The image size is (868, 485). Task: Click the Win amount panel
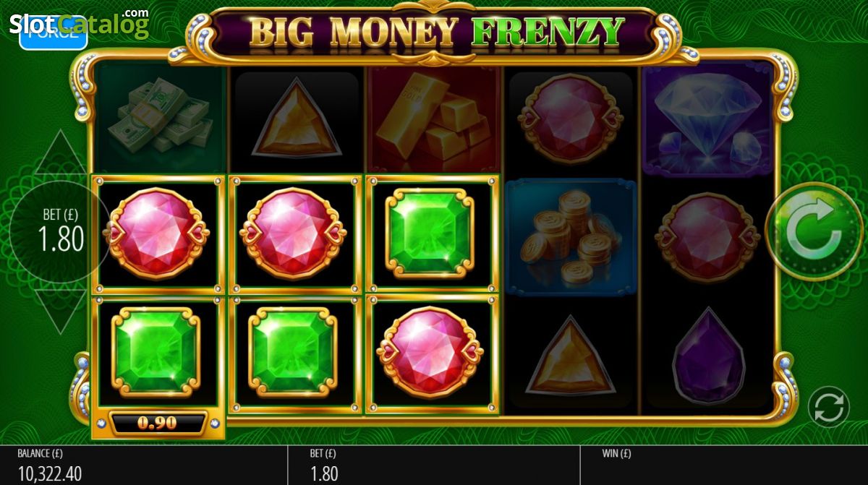tap(724, 465)
